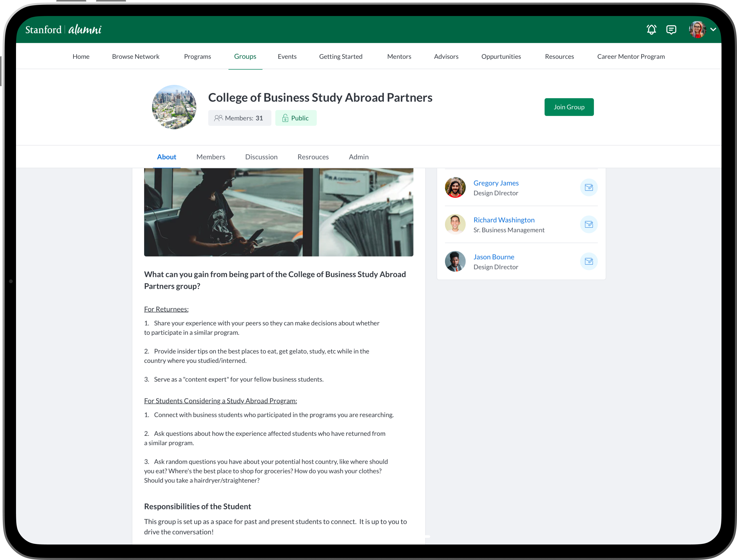Message Gregory James via envelope icon
Viewport: 737px width, 560px height.
(x=589, y=187)
